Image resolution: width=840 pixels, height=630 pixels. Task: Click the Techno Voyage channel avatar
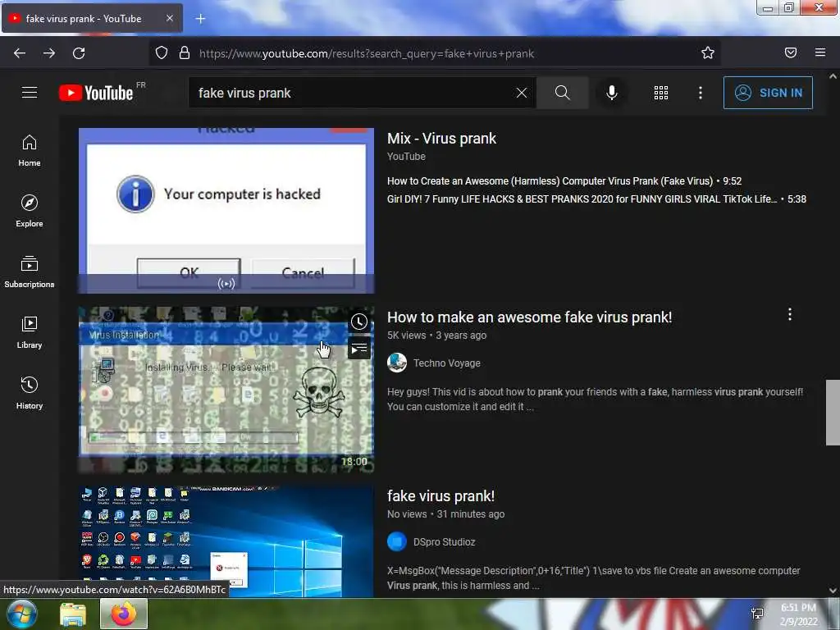click(x=397, y=363)
